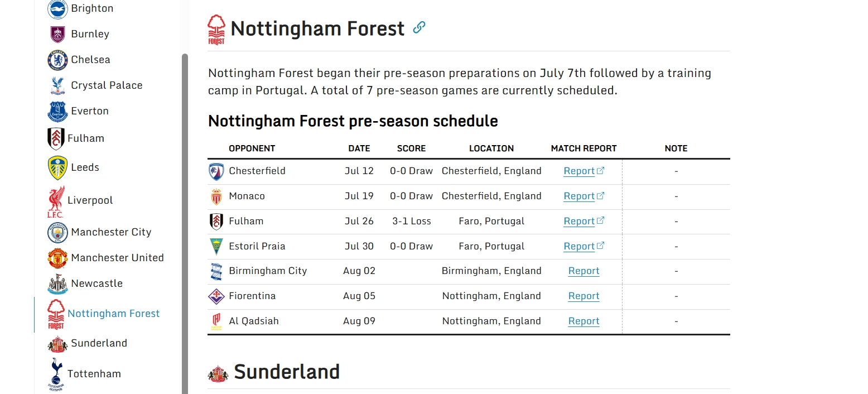The height and width of the screenshot is (394, 868).
Task: Click the Leeds crest icon
Action: click(57, 168)
